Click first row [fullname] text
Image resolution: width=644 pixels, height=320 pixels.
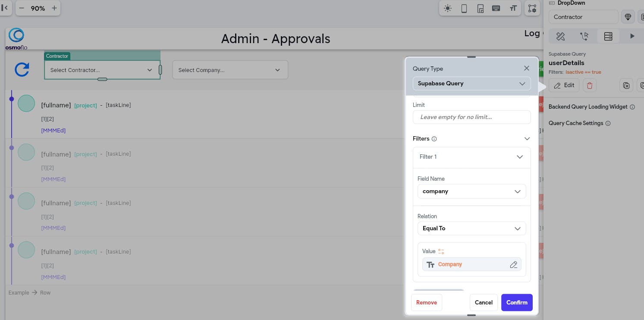coord(56,105)
